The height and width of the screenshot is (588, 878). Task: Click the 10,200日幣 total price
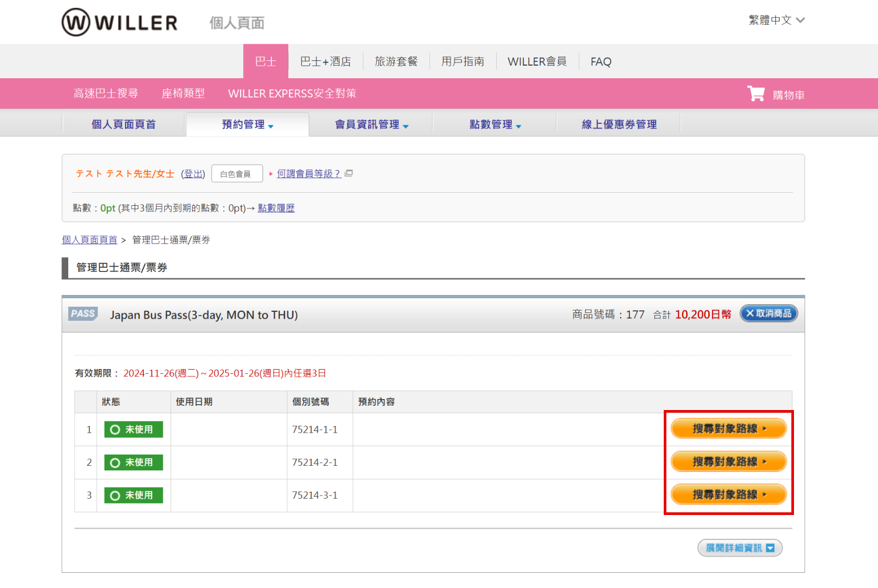703,314
